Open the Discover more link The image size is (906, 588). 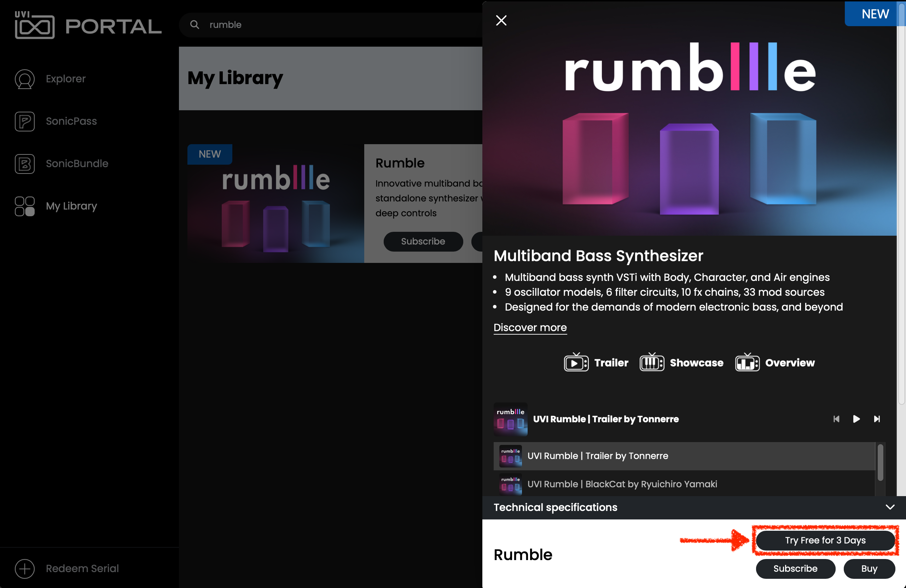[x=530, y=328]
